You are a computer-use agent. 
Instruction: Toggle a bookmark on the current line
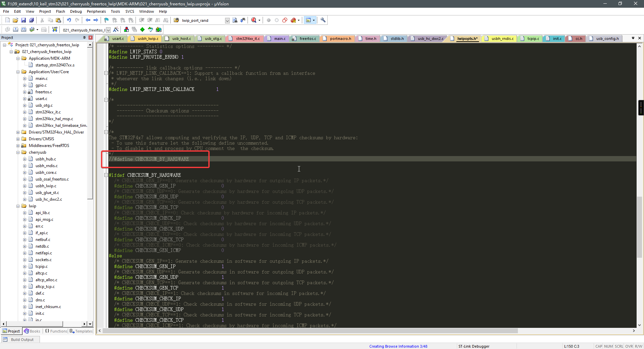point(107,20)
